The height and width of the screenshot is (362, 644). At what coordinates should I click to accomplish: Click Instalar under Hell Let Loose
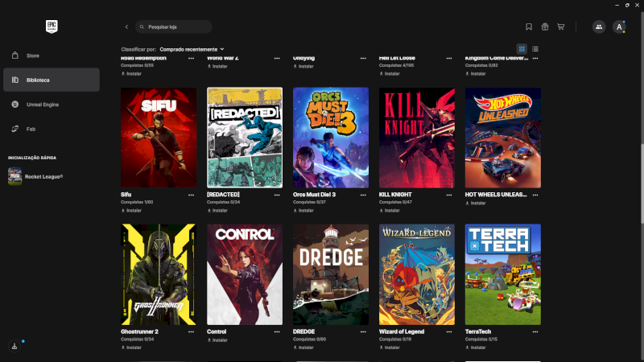390,74
